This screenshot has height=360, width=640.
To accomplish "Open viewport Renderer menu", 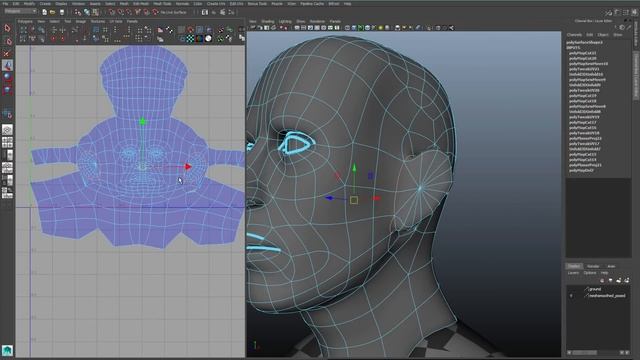I will pyautogui.click(x=317, y=21).
